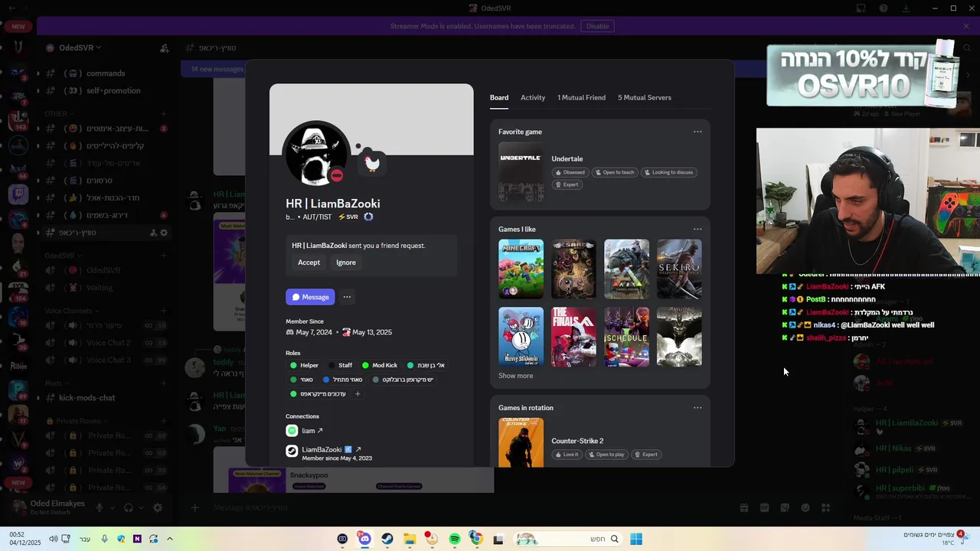Image resolution: width=980 pixels, height=551 pixels.
Task: Click the Sekiro game thumbnail
Action: point(679,269)
